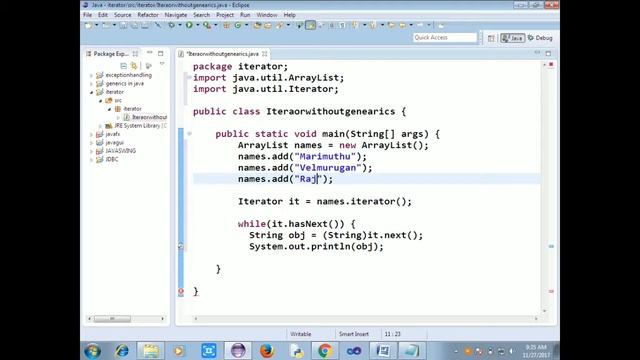Image resolution: width=640 pixels, height=360 pixels.
Task: Expand the JDBC project
Action: [x=91, y=160]
